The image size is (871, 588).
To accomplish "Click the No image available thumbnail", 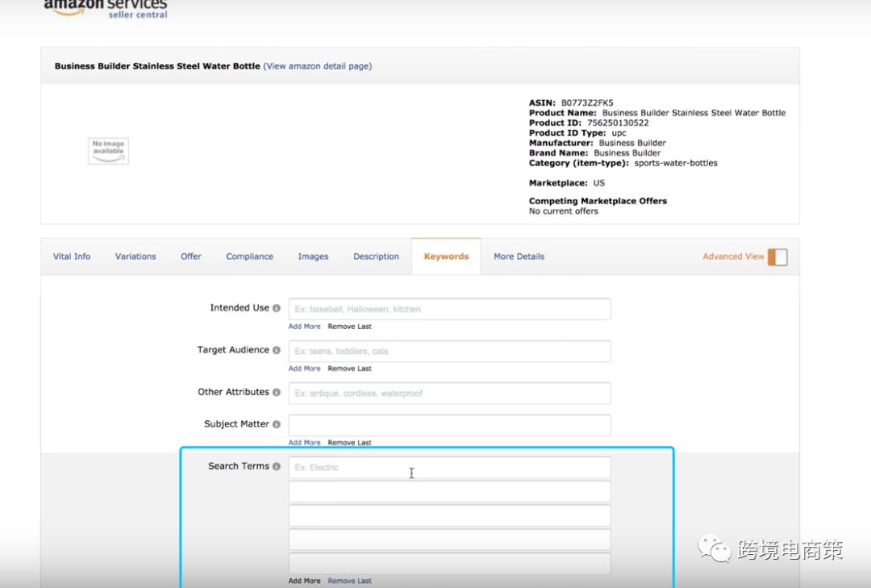I will 108,151.
